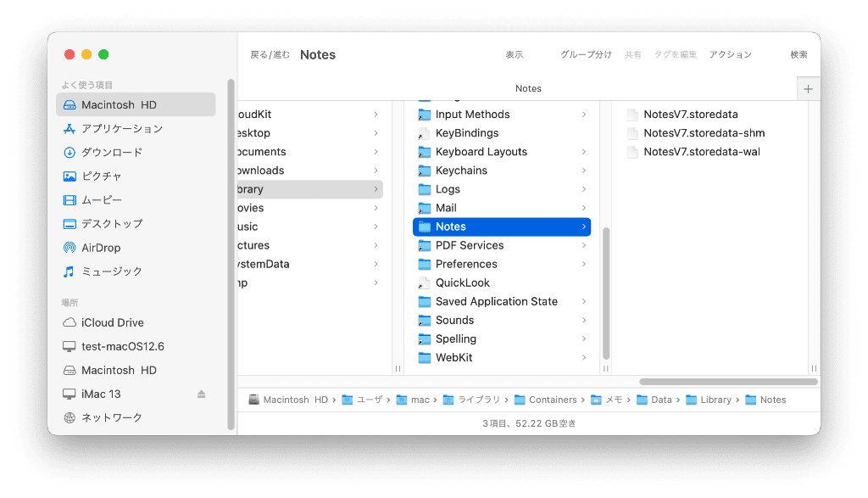Screen dimensions: 868x498
Task: Expand the Saved Application State chevron
Action: click(x=584, y=301)
